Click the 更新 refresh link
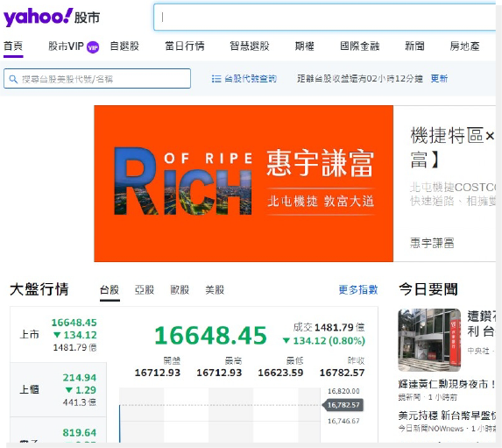Screen dimensions: 502x448 439,79
